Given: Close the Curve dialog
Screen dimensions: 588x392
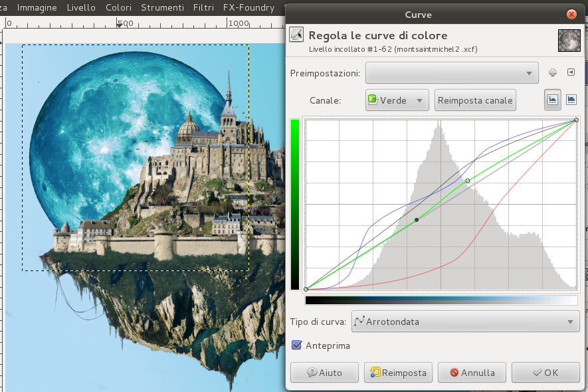Looking at the screenshot, I should tap(571, 14).
